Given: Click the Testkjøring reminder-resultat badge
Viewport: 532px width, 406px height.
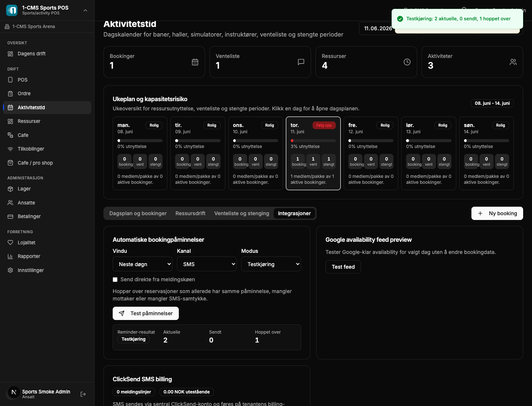Looking at the screenshot, I should point(133,340).
